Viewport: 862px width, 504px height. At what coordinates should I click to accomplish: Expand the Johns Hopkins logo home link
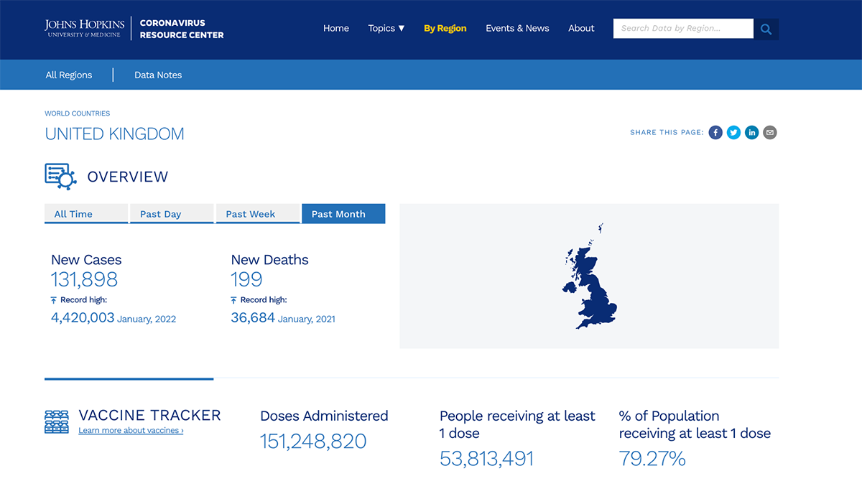[85, 28]
